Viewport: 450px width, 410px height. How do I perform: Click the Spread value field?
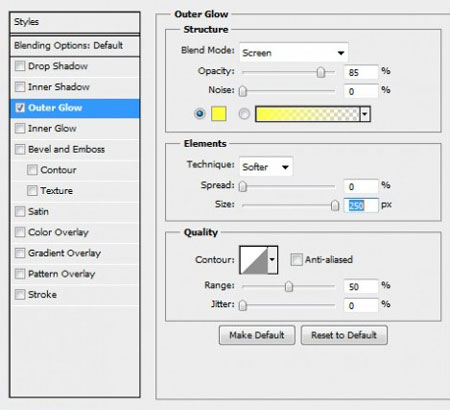coord(361,187)
